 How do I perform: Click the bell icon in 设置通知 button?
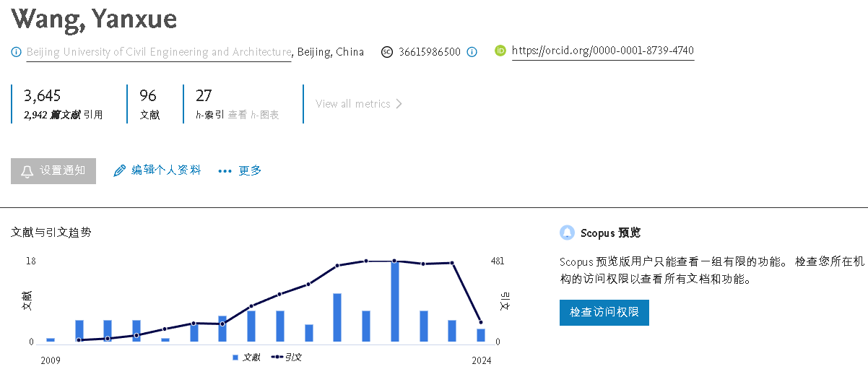[x=27, y=171]
